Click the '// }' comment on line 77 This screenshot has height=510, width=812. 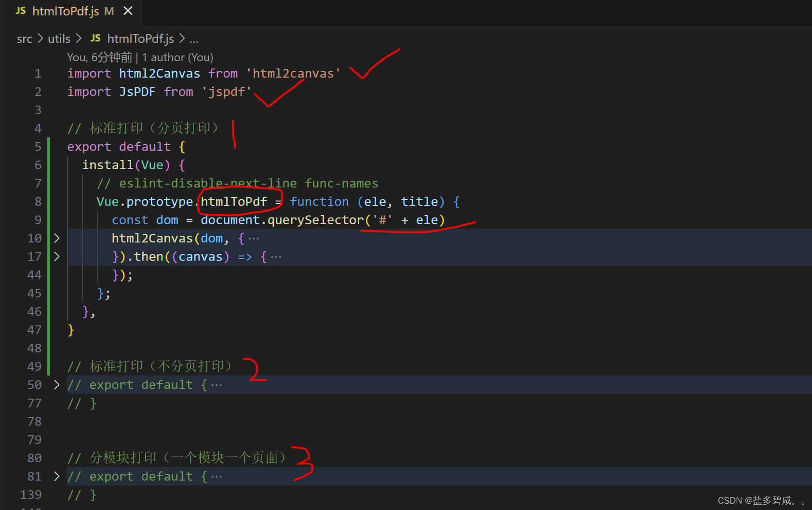(82, 403)
